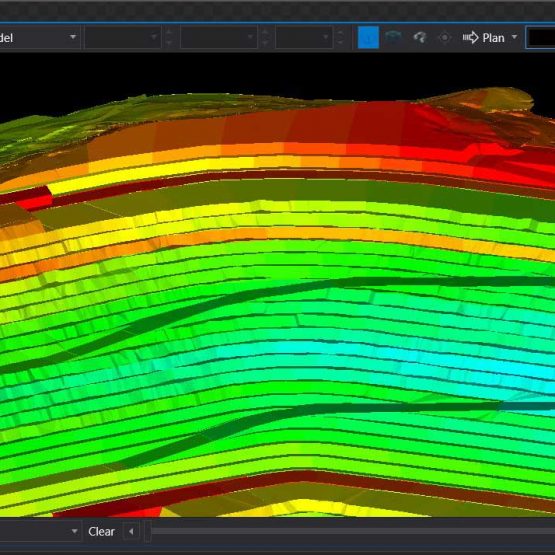This screenshot has height=555, width=555.
Task: Click the target center-view icon
Action: pos(445,37)
